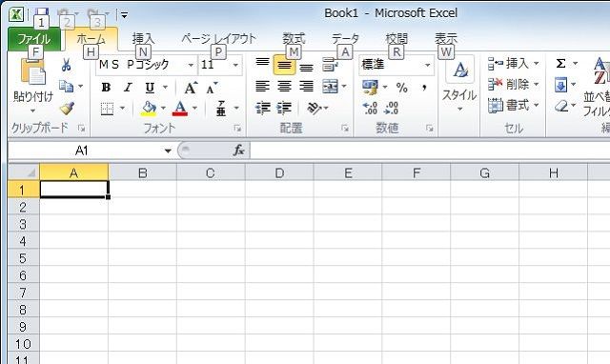The image size is (610, 364).
Task: Click the Paste (貼り付け) clipboard icon
Action: pos(32,72)
